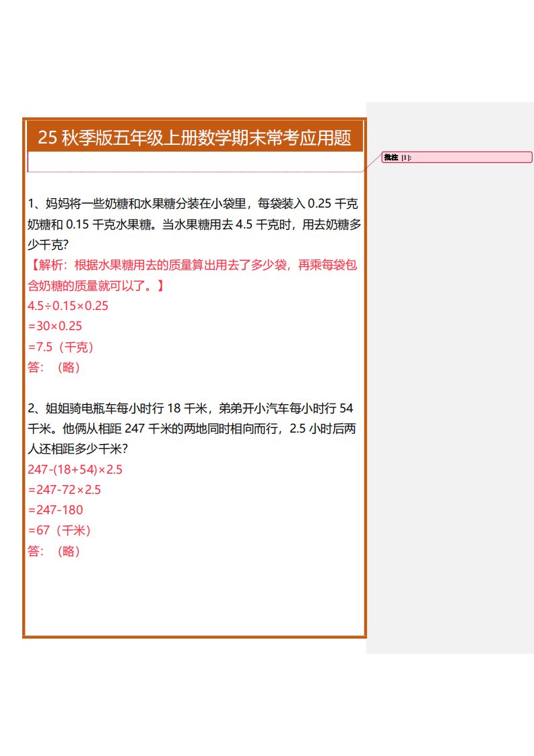Click the orange title banner 25秋季版五年级上册数学期末常考应用题

click(x=195, y=137)
